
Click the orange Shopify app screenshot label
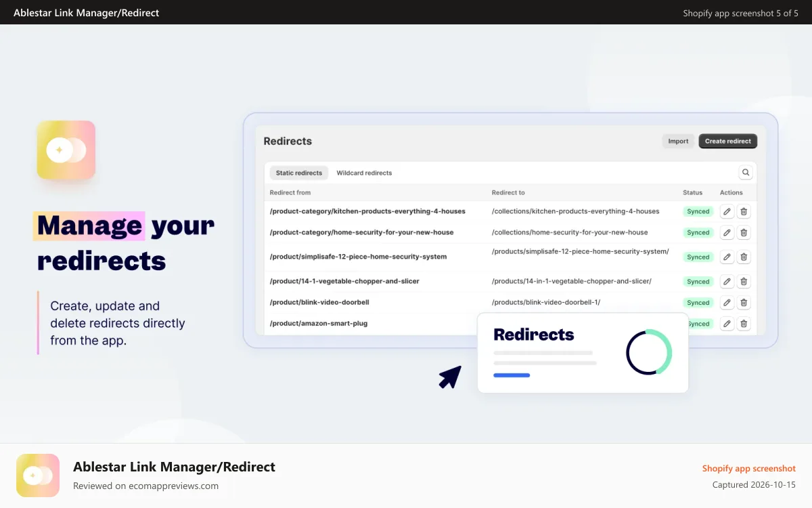tap(749, 468)
